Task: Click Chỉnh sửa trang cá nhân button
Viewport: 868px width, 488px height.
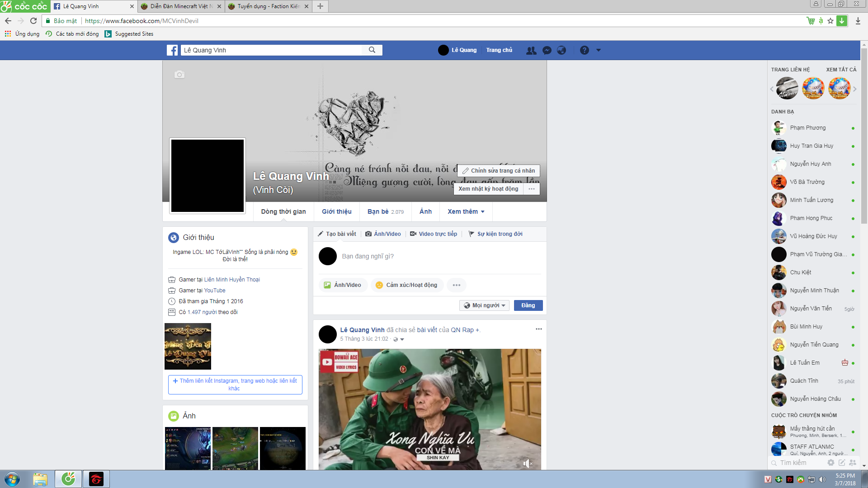Action: pyautogui.click(x=499, y=170)
